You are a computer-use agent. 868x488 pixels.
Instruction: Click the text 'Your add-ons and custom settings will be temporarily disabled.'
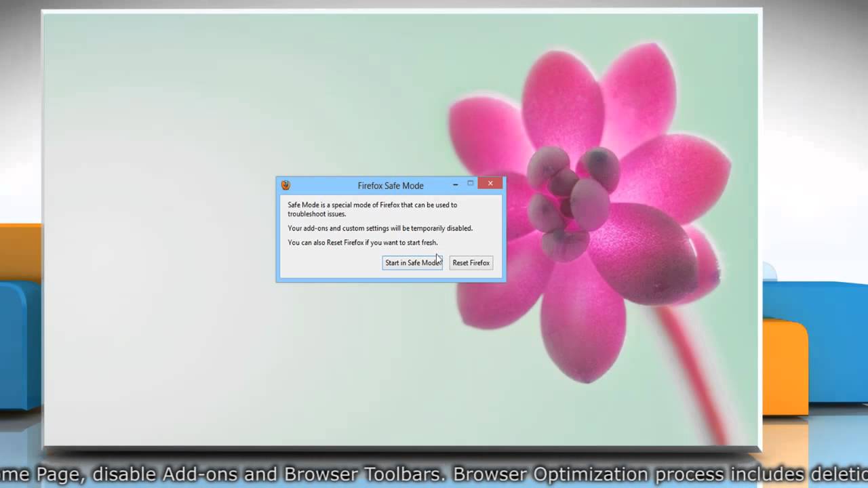pyautogui.click(x=380, y=228)
